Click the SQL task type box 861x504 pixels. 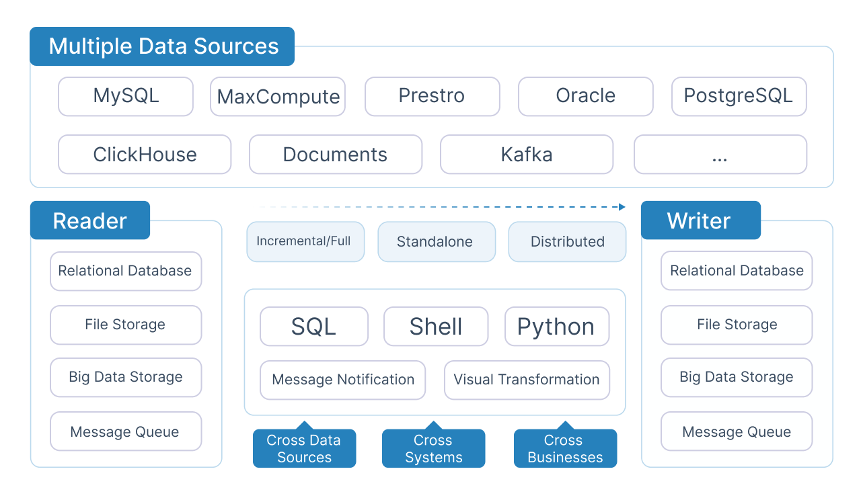click(314, 327)
